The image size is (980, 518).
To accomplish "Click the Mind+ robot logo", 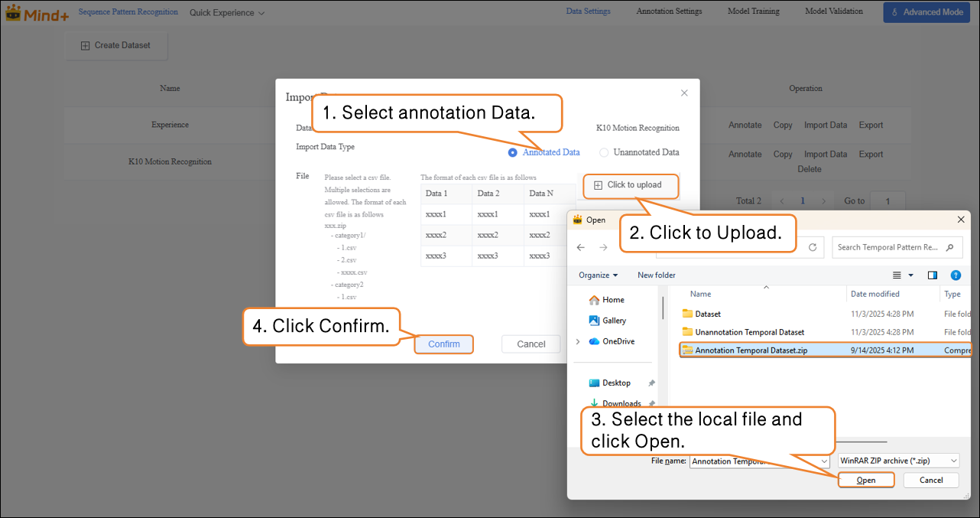I will point(13,13).
